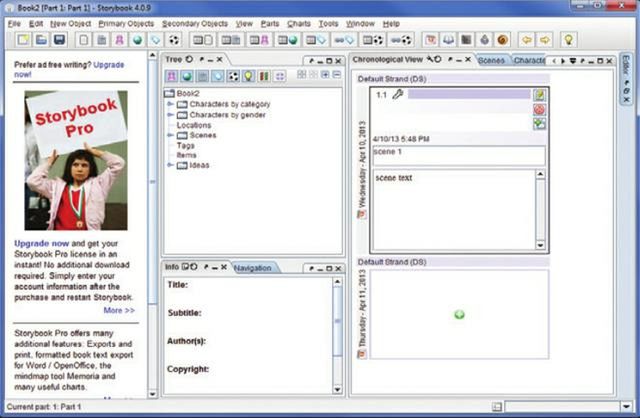Click the green plus to add Thursday scene

(459, 314)
